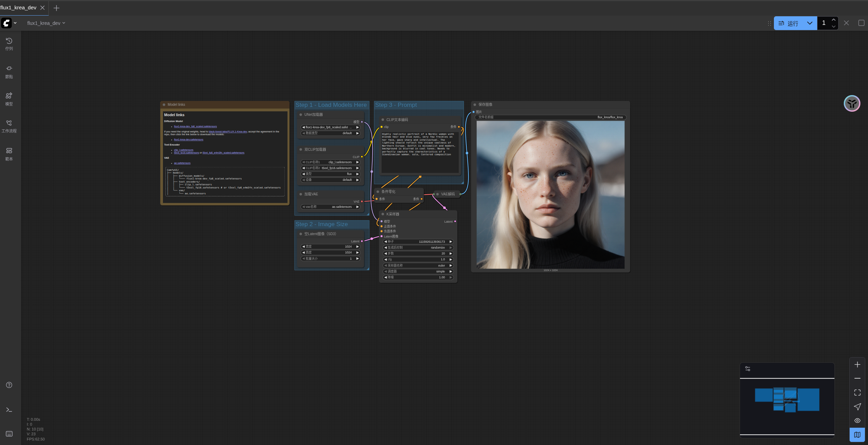Image resolution: width=868 pixels, height=445 pixels.
Task: Increase the batch count stepper up arrow
Action: tap(833, 20)
